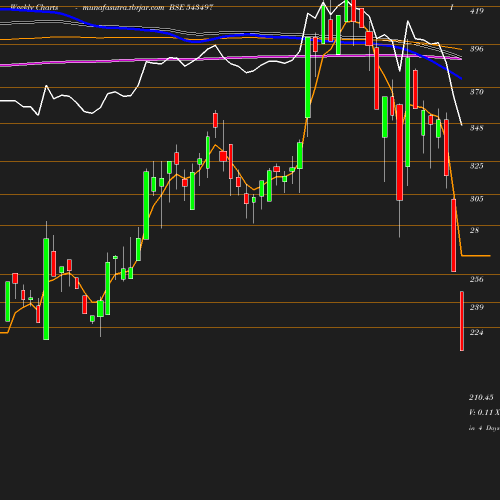Image resolution: width=500 pixels, height=500 pixels.
Task: Click the 'BSE 543497' stock code text
Action: (191, 7)
